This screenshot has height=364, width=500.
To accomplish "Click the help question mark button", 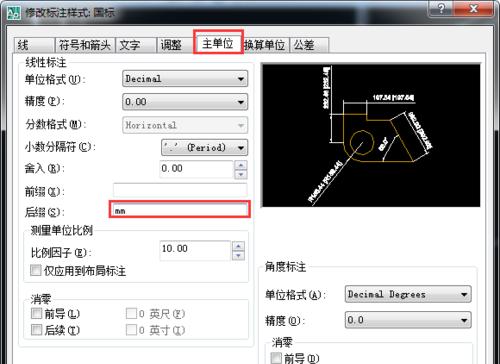I will 442,8.
